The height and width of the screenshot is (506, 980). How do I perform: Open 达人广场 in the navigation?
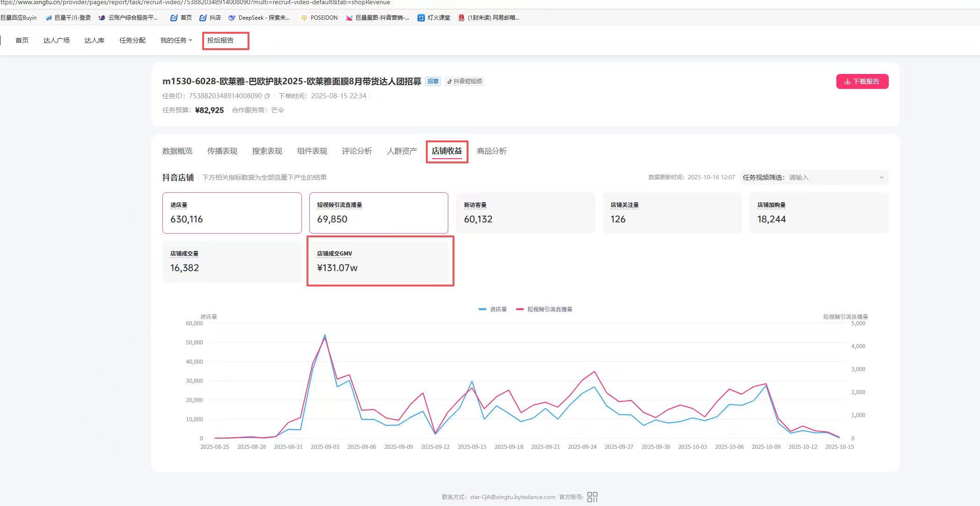coord(57,40)
